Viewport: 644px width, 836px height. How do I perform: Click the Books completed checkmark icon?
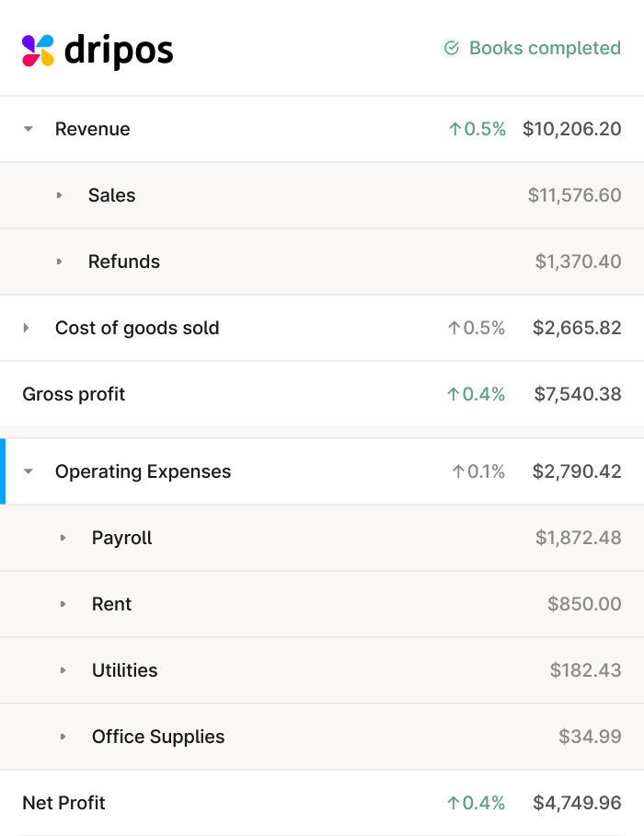click(451, 48)
